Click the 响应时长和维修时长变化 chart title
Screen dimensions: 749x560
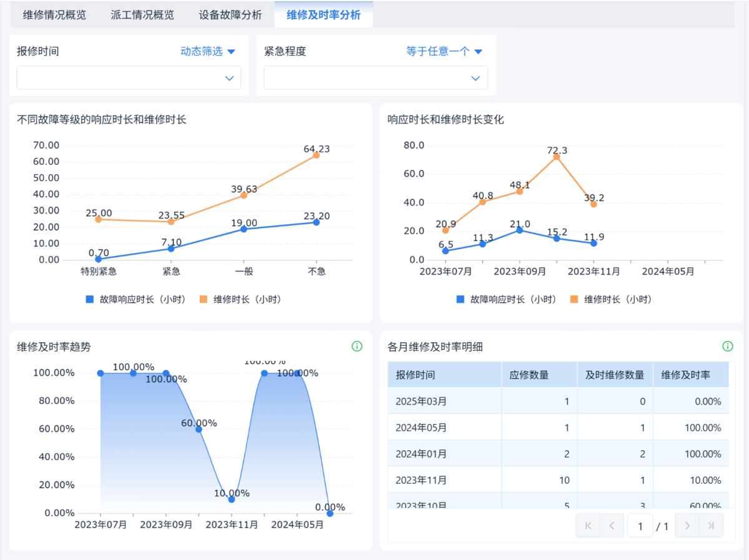(446, 120)
